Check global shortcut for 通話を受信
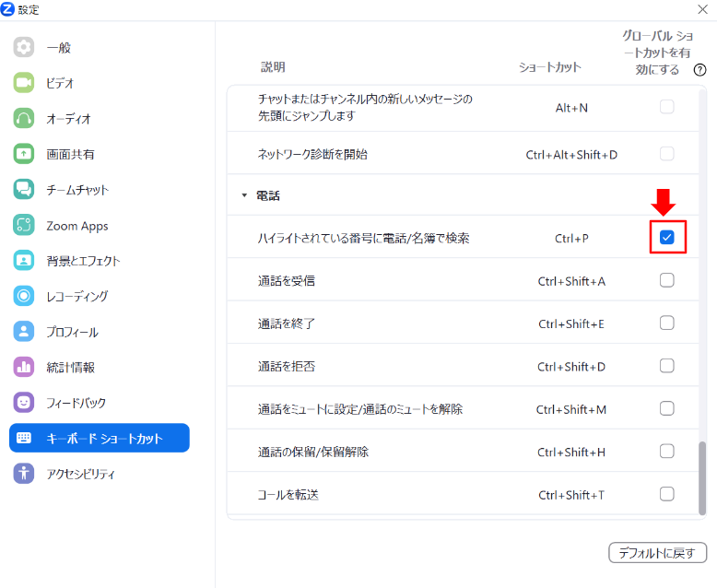Viewport: 717px width, 588px height. point(666,280)
